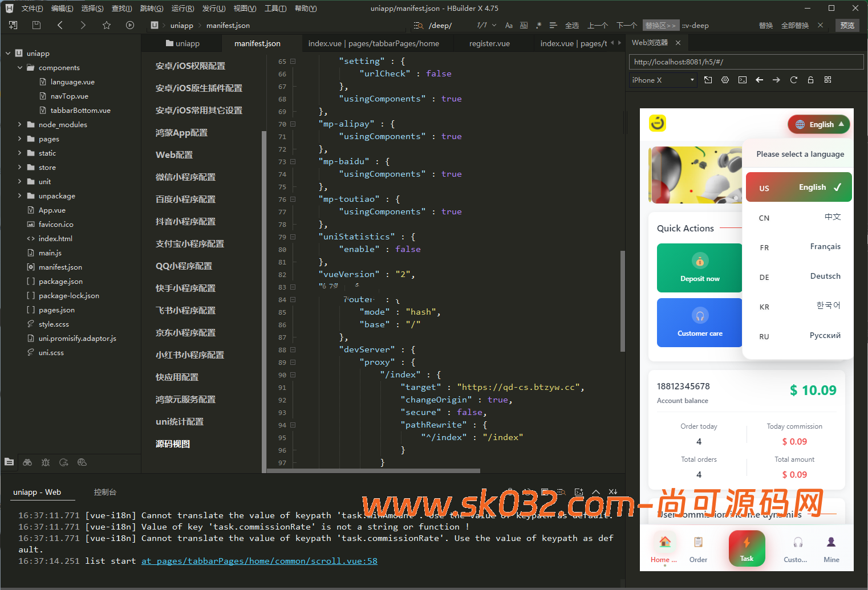Select CN 中文 language option
The width and height of the screenshot is (868, 590).
pyautogui.click(x=798, y=217)
